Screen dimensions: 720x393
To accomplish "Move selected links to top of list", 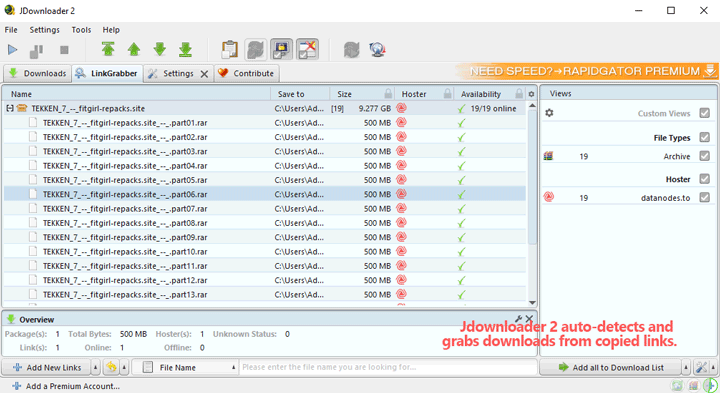I will [108, 49].
